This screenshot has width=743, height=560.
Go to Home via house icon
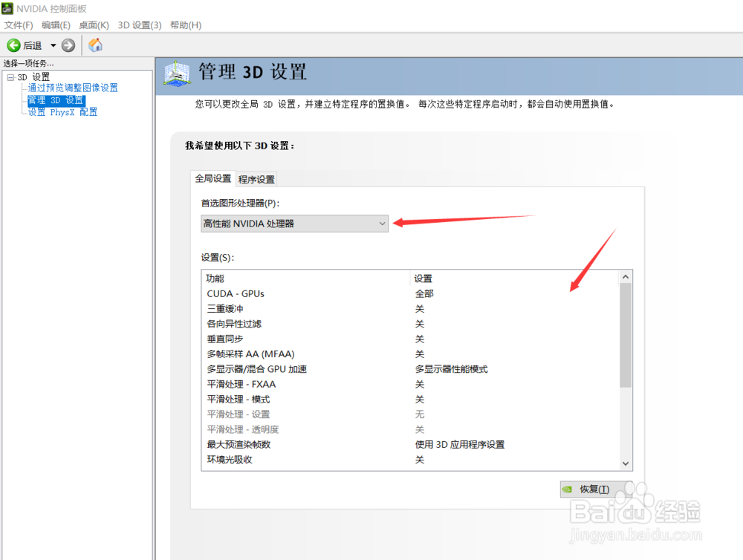(95, 45)
